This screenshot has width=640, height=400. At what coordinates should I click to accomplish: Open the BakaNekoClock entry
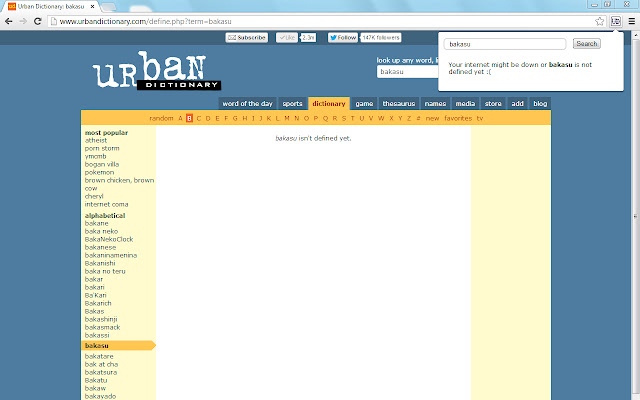[109, 239]
